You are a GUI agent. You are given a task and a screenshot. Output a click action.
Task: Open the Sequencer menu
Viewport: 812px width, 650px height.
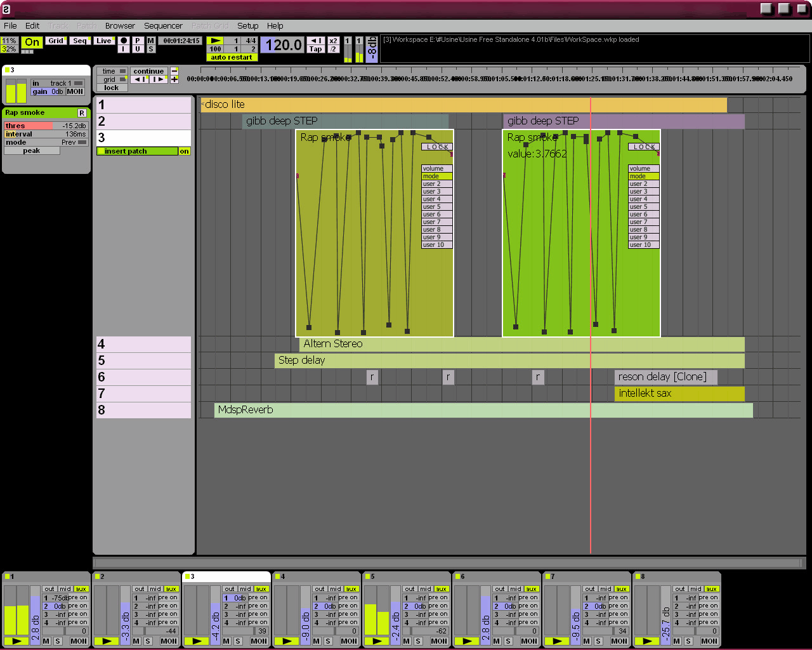pyautogui.click(x=163, y=26)
